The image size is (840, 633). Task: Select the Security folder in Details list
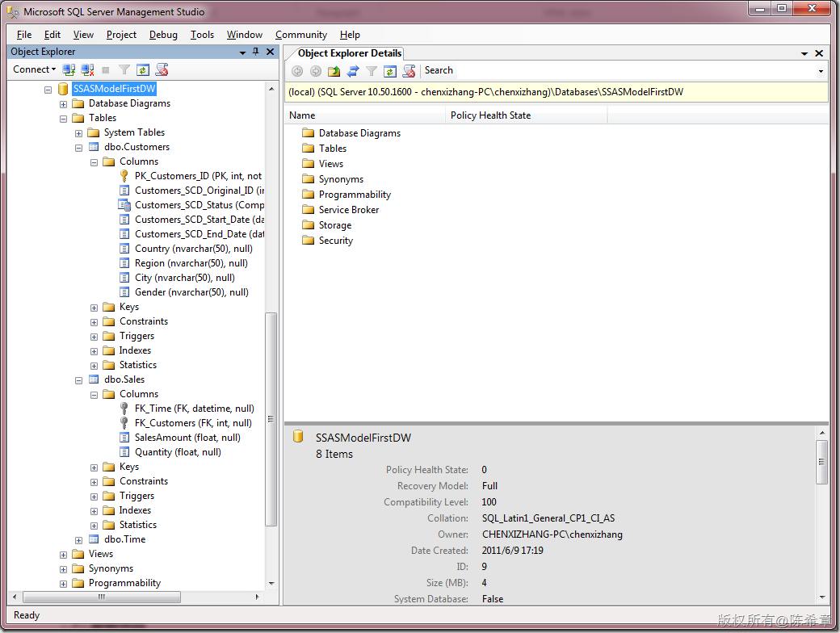pos(327,241)
